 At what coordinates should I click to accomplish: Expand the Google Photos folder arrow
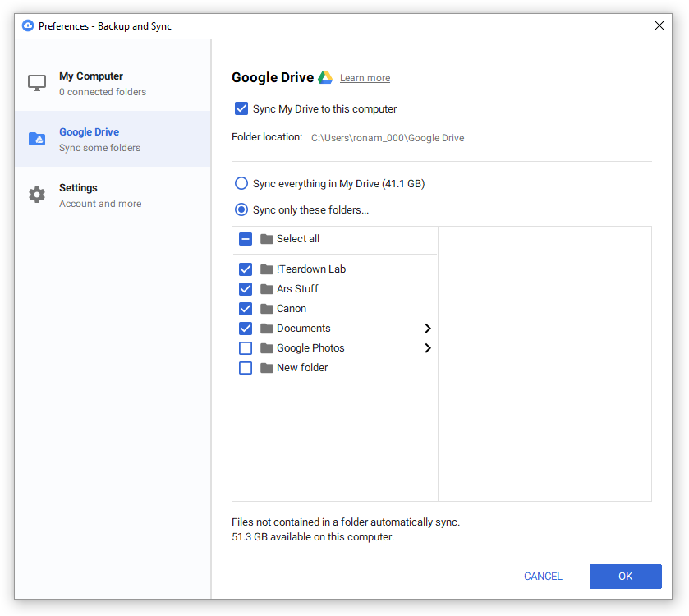coord(428,348)
